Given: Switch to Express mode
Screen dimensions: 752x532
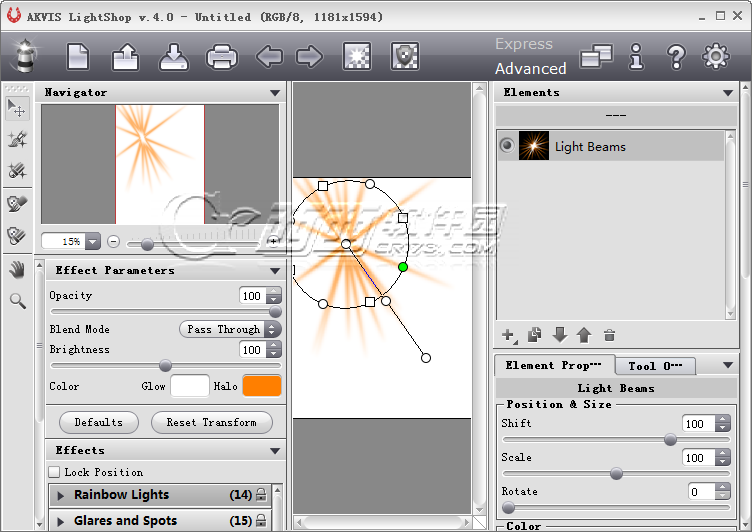Looking at the screenshot, I should coord(524,44).
